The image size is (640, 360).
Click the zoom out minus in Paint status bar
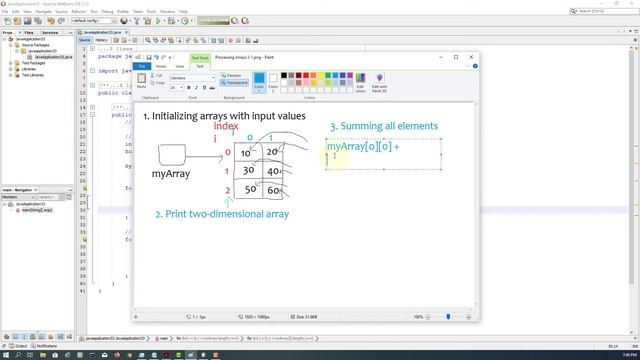[x=428, y=317]
